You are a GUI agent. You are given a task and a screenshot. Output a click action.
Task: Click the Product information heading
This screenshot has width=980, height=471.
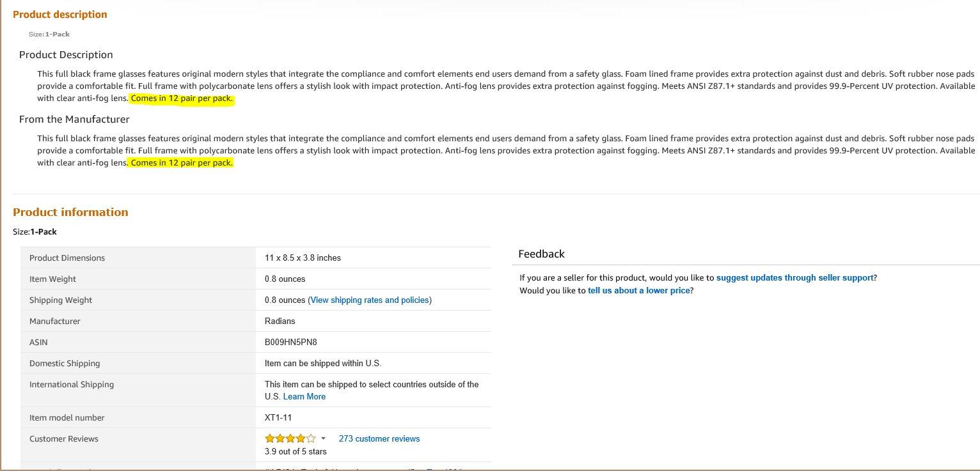pos(70,212)
